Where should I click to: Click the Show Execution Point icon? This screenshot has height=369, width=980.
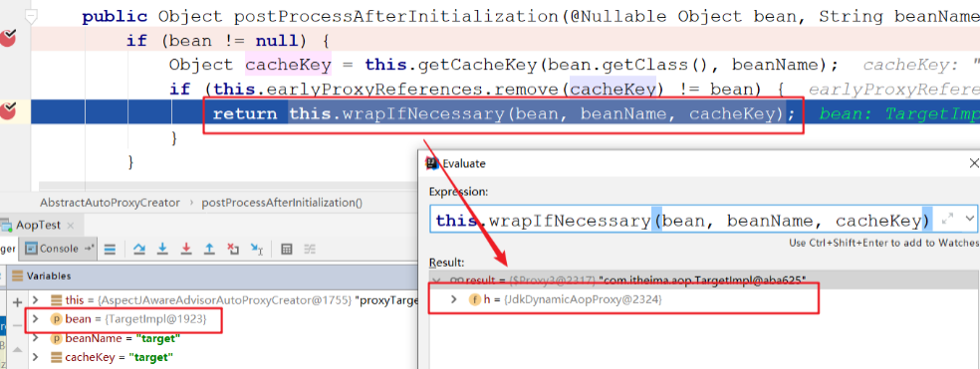click(110, 249)
